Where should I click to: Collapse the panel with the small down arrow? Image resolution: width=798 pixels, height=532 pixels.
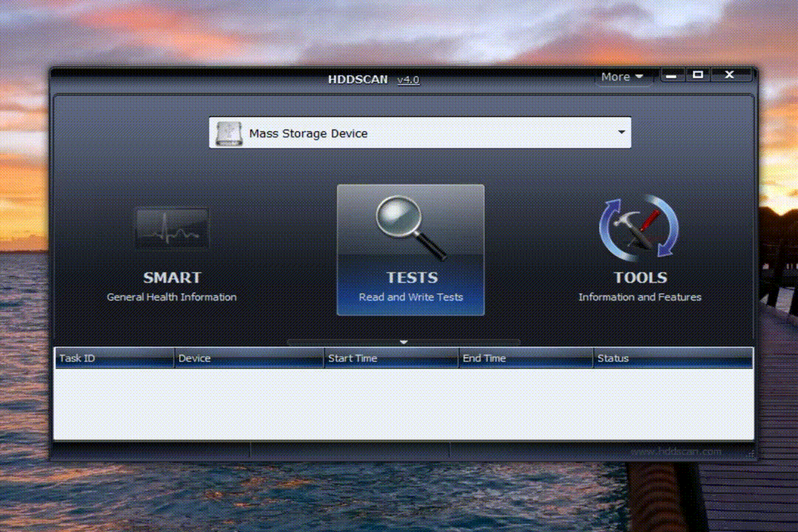403,342
